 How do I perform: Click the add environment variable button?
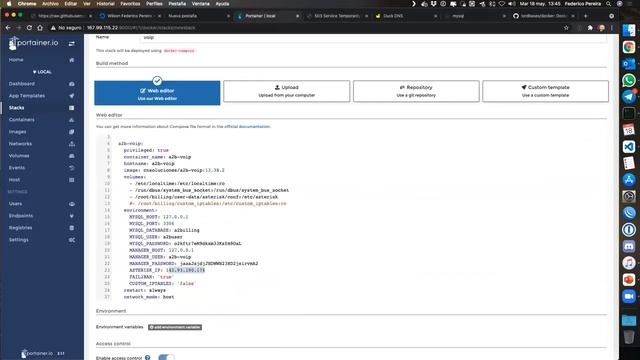pyautogui.click(x=175, y=327)
